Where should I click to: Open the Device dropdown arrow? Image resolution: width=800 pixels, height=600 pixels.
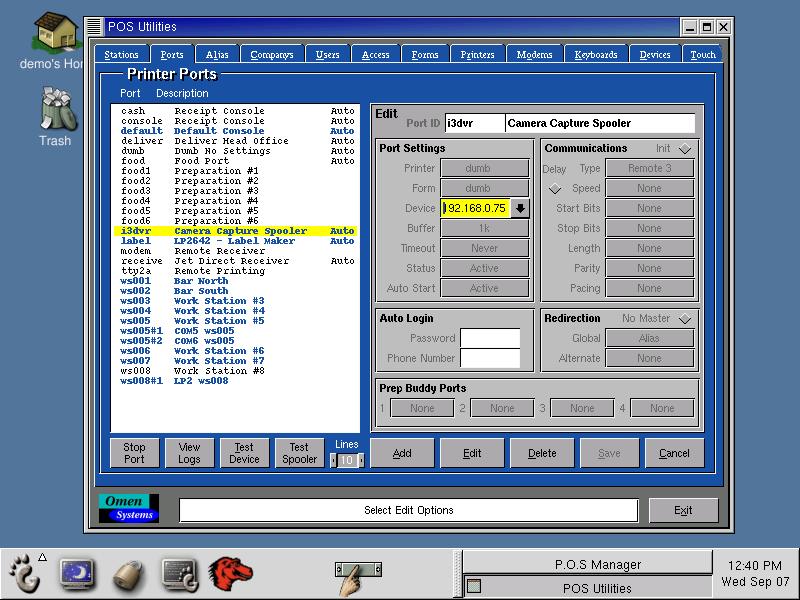click(520, 208)
